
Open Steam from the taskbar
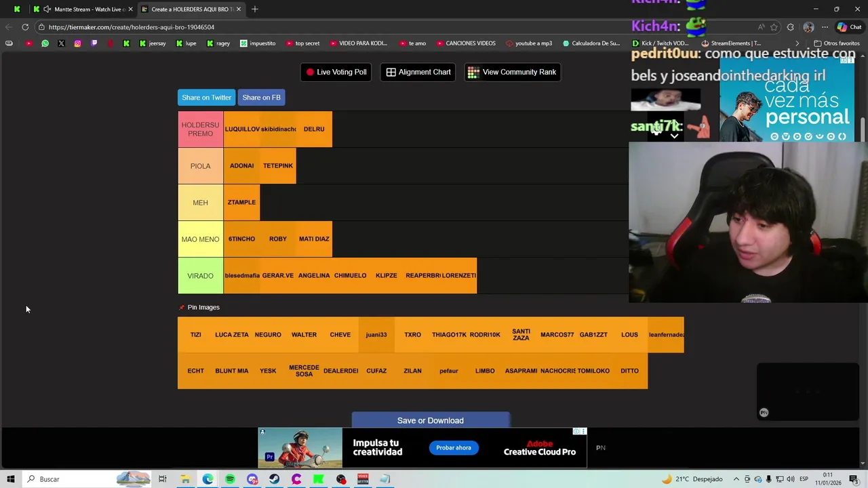[274, 479]
